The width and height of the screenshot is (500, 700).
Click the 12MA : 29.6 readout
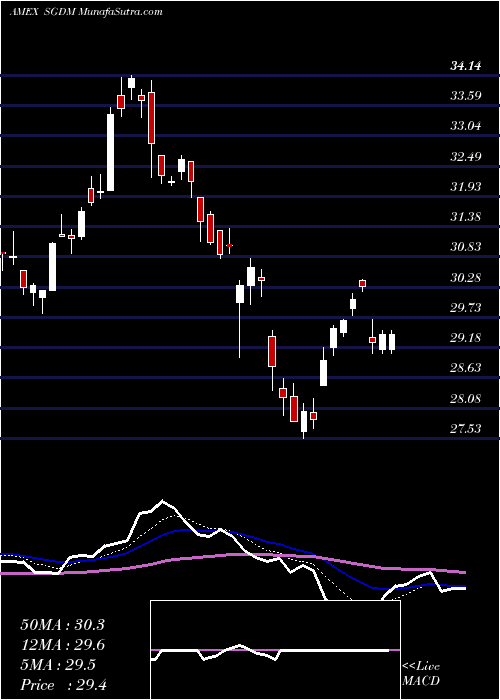pos(62,645)
